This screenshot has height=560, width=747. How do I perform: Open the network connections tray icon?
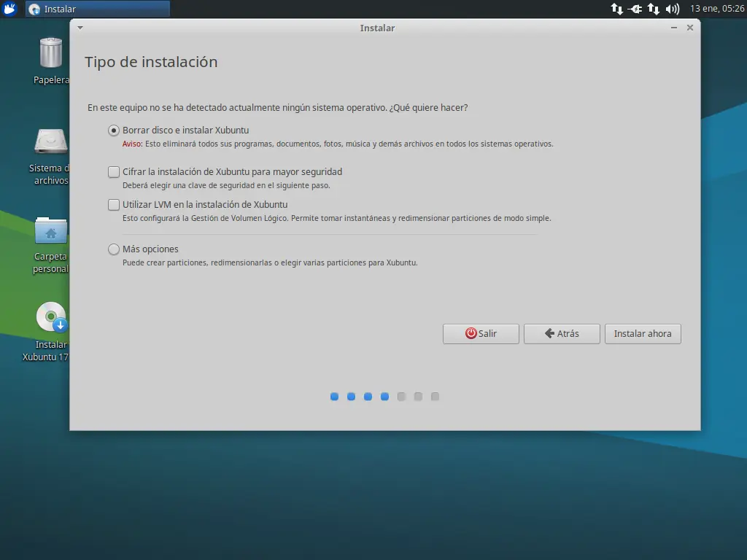(617, 9)
